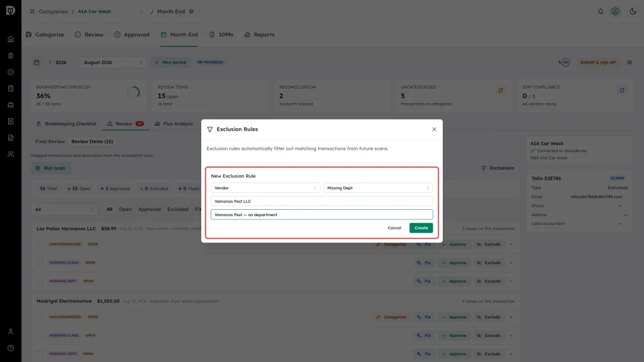Open the Exclusions filter button
644x362 pixels.
(x=498, y=168)
